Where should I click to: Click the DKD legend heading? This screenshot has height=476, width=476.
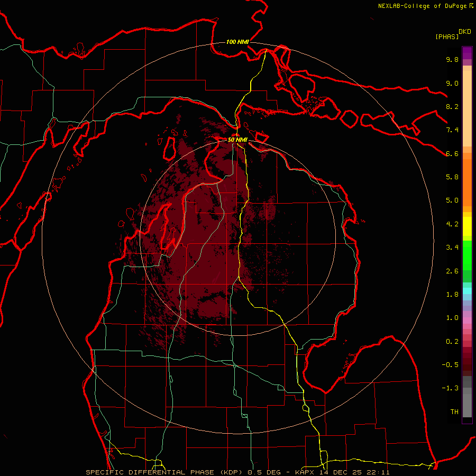(x=465, y=32)
